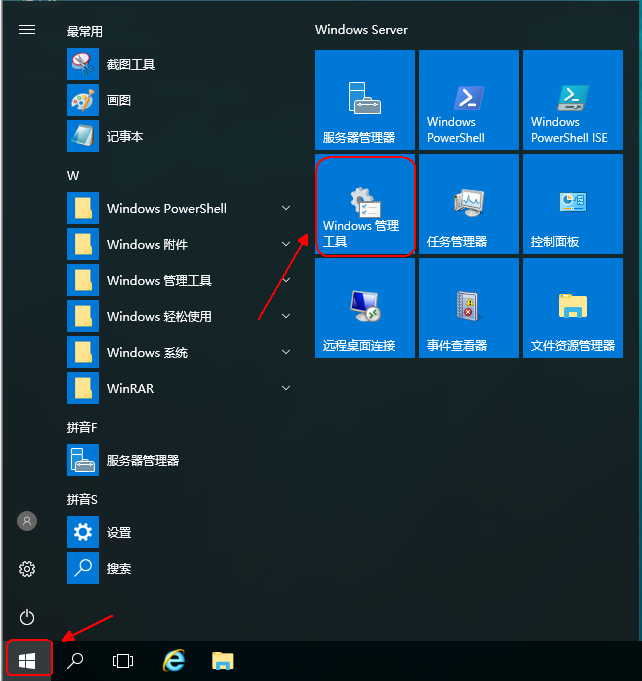Open the Windows 管理工具 folder in list

178,280
